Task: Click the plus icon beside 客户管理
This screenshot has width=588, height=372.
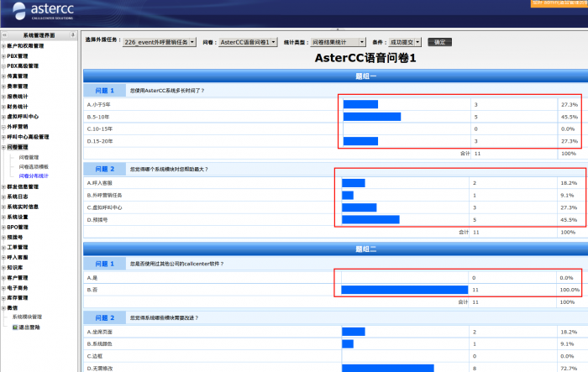Action: 3,277
